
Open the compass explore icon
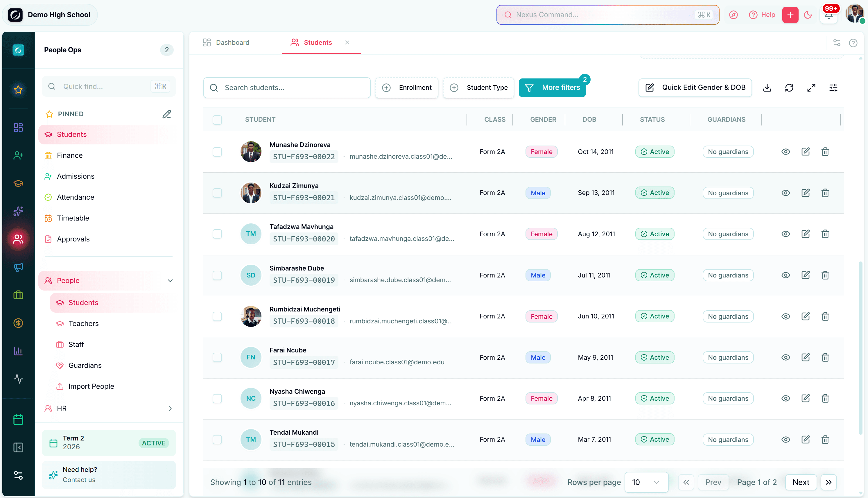pos(733,15)
